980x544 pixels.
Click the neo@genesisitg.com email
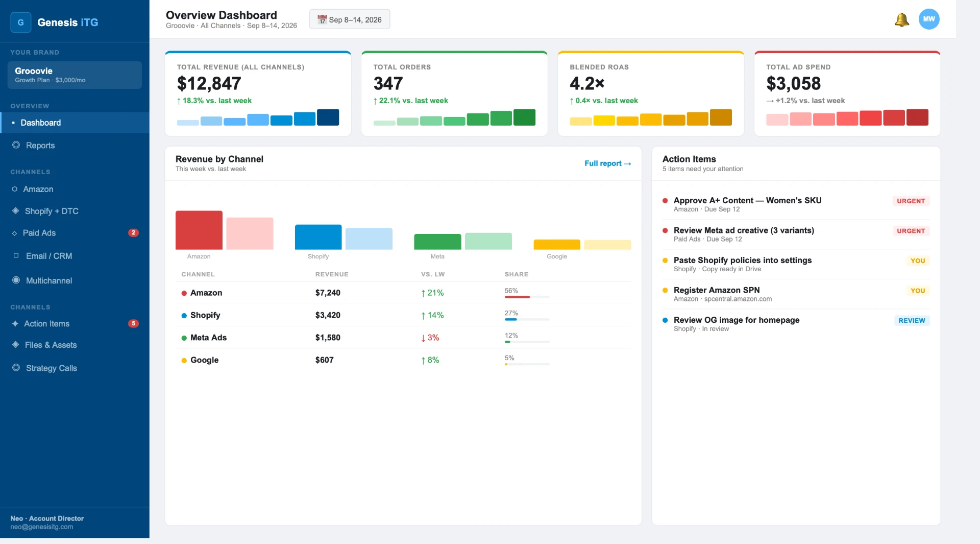(x=42, y=527)
